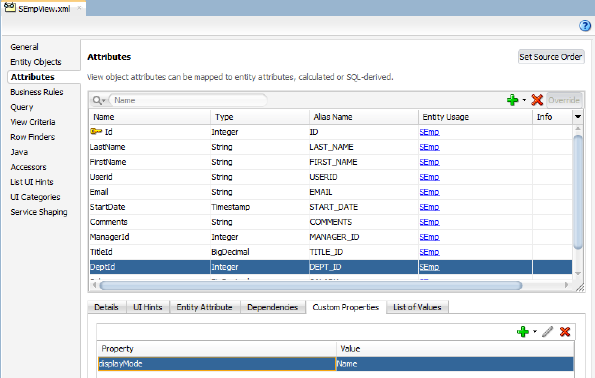595x378 pixels.
Task: Click SEmp link in LastName row
Action: 429,147
